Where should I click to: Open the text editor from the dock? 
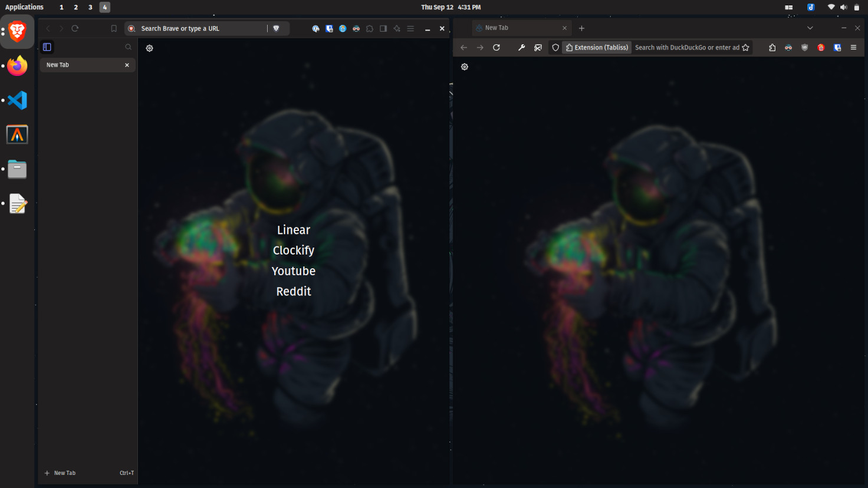coord(17,203)
